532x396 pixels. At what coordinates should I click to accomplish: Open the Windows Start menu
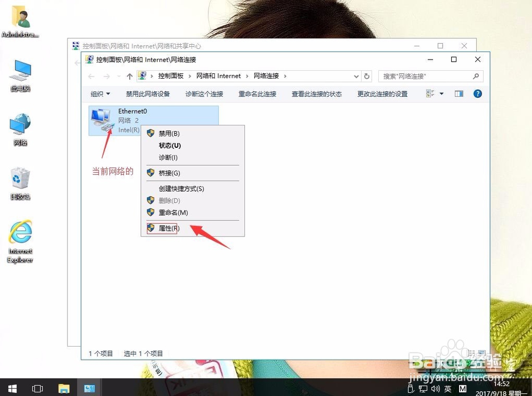(13, 389)
